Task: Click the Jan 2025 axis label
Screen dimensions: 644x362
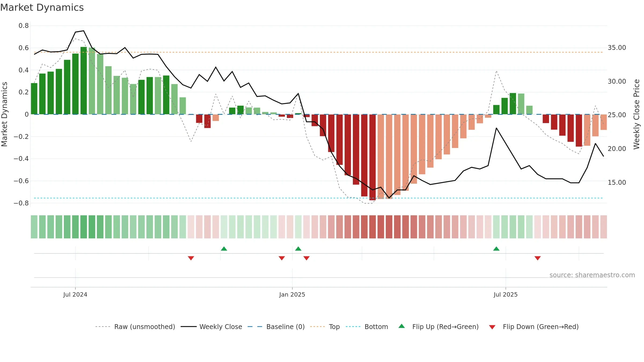Action: tap(292, 294)
